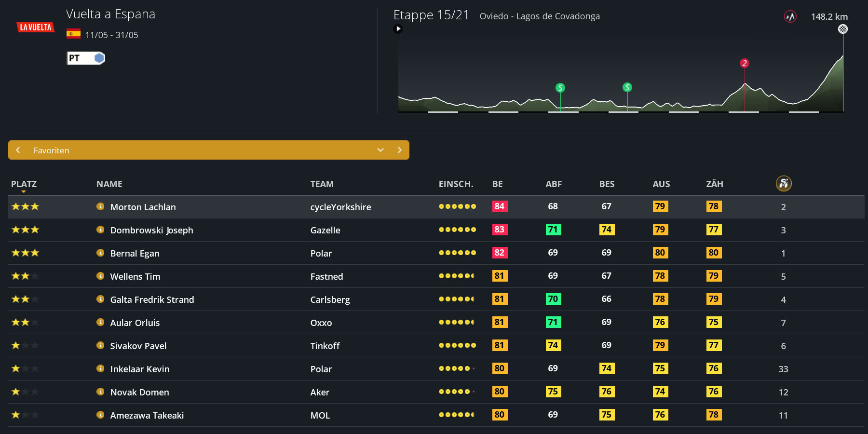Click the mountain stage type icon
868x434 pixels.
coord(790,17)
